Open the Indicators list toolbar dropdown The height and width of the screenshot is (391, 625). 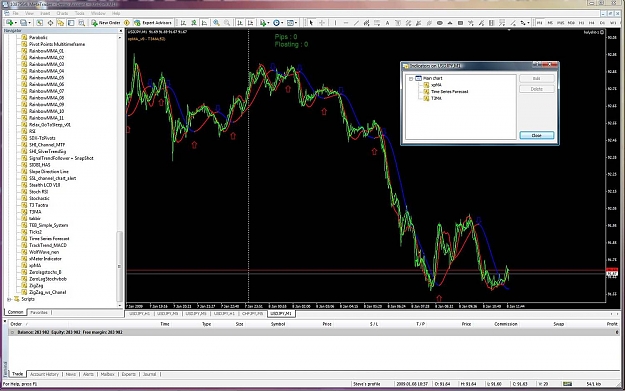point(264,23)
